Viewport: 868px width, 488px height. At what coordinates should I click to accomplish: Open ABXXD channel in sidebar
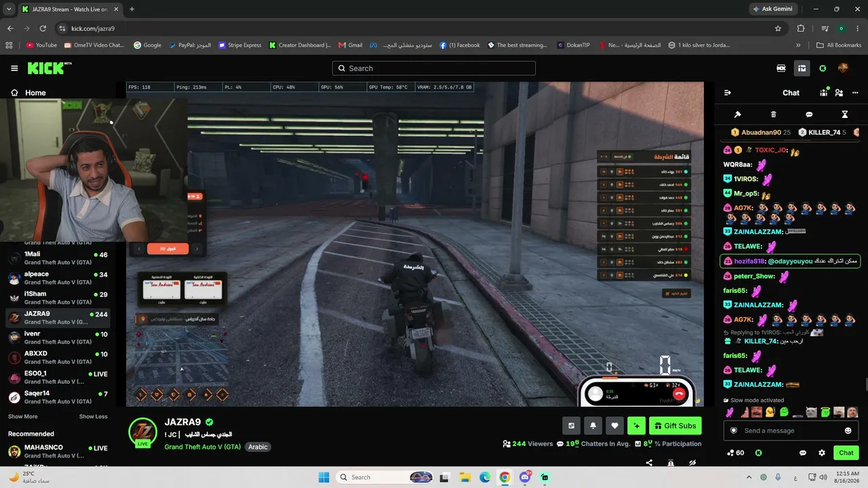tap(58, 357)
